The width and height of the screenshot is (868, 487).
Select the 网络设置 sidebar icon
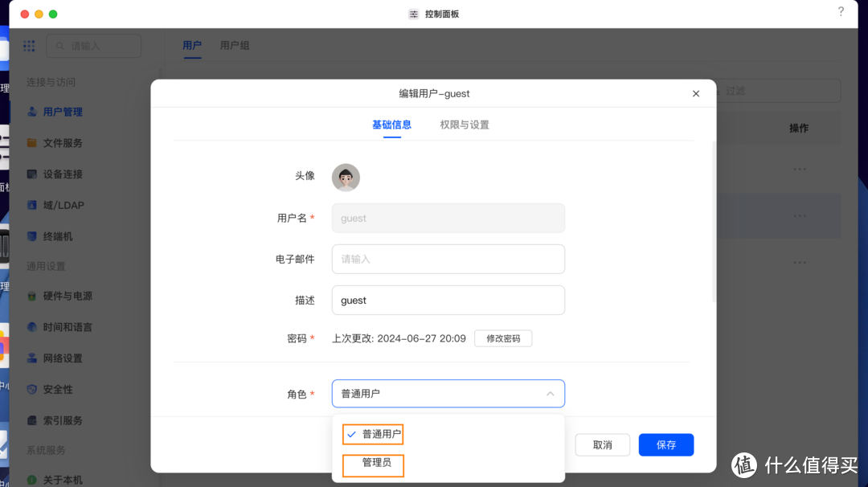point(32,358)
